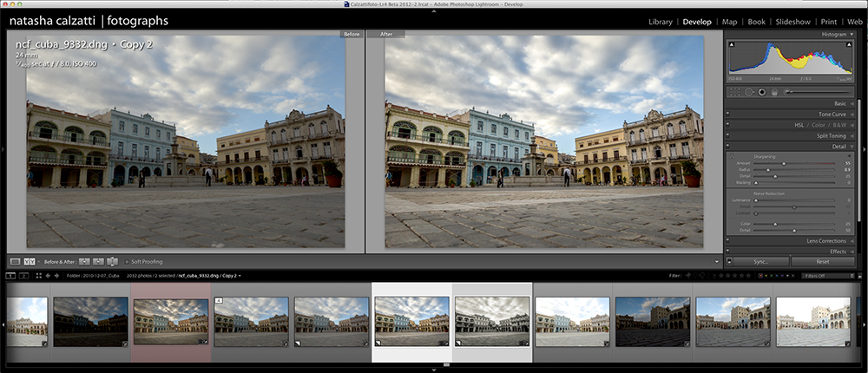Switch to the Library module
Image resolution: width=868 pixels, height=373 pixels.
(660, 23)
